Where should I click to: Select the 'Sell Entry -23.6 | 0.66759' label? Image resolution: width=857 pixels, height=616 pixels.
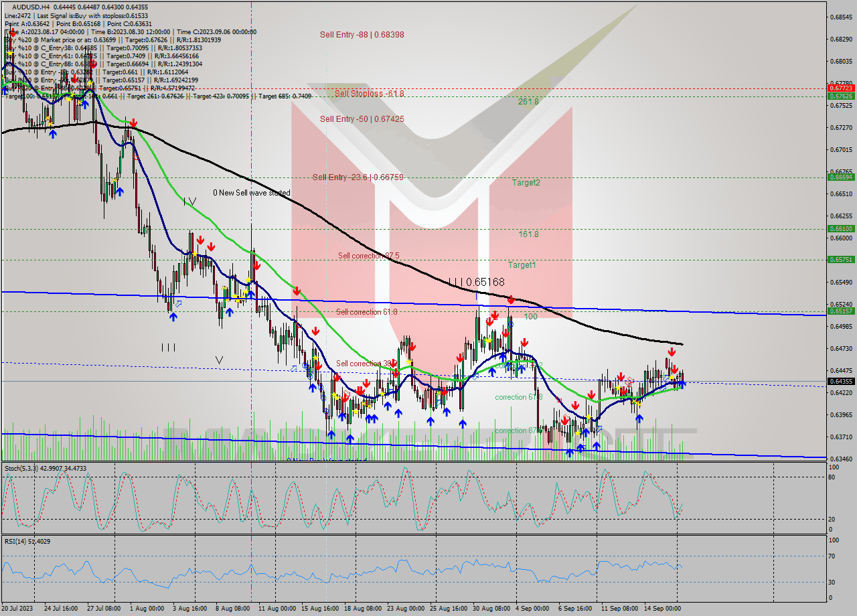coord(358,177)
